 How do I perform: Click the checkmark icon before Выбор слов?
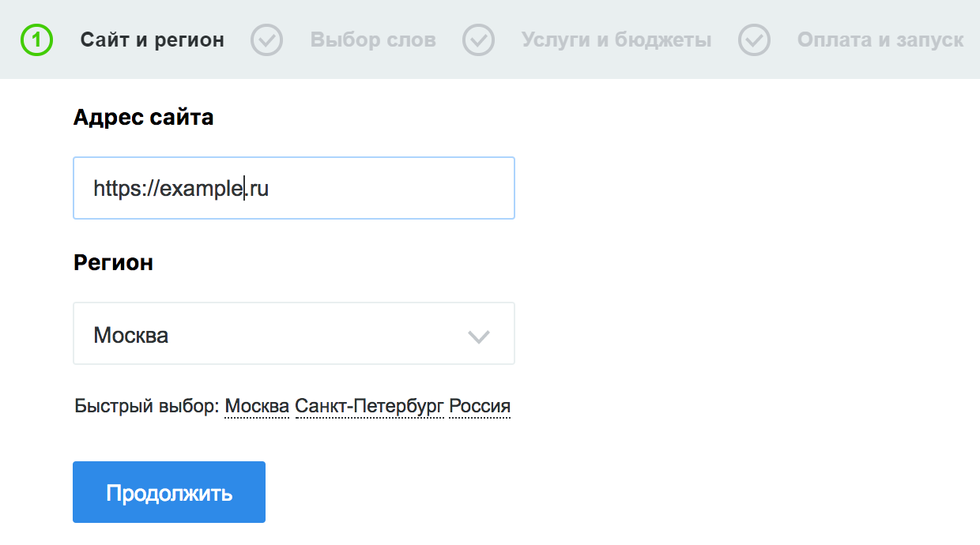point(266,40)
